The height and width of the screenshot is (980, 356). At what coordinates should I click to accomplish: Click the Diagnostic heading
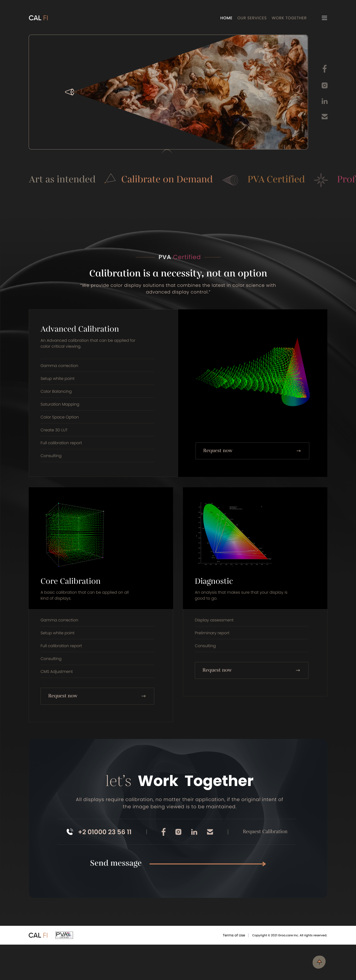(214, 581)
